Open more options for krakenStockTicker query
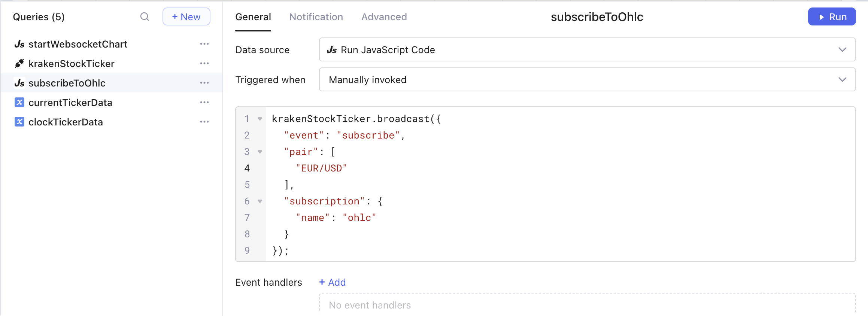This screenshot has width=868, height=316. [204, 64]
